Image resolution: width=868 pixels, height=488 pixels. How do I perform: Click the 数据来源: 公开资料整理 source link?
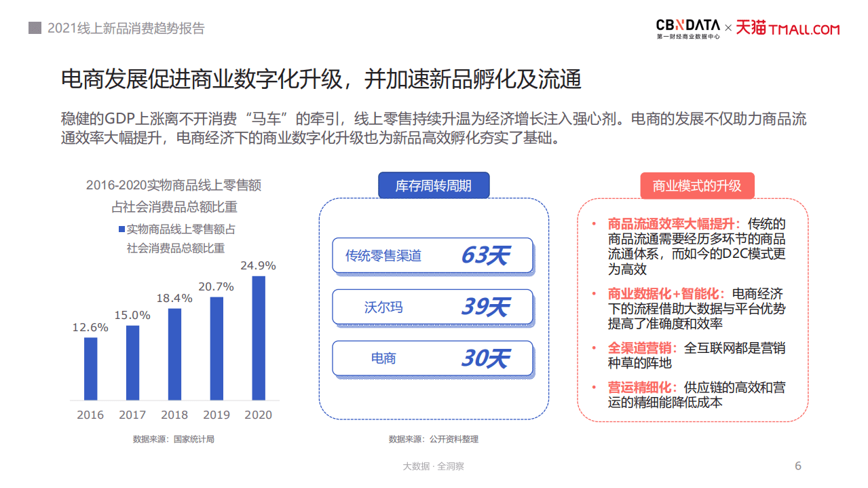pos(434,439)
